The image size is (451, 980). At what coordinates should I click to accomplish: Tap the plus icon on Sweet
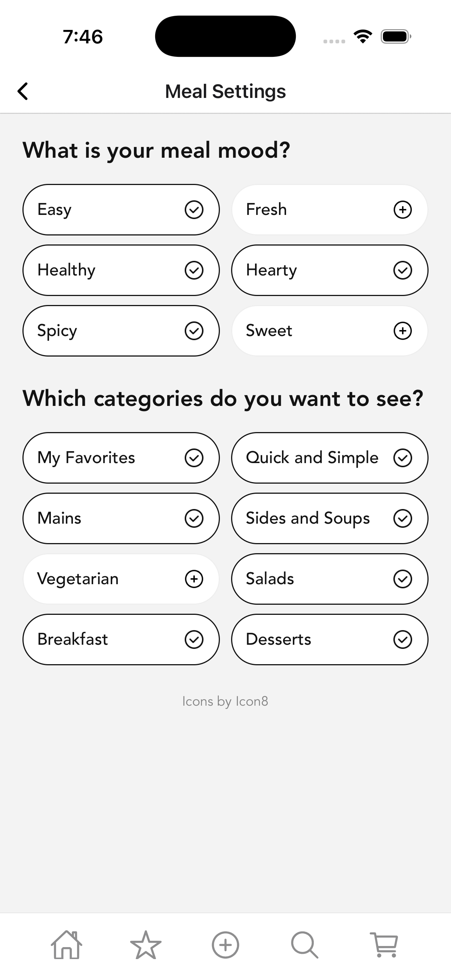(x=402, y=331)
